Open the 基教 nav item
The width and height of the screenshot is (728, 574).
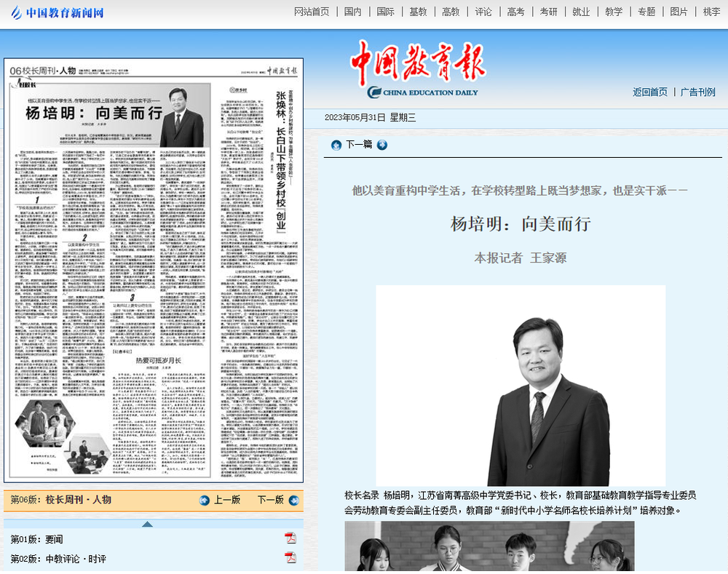pos(418,12)
